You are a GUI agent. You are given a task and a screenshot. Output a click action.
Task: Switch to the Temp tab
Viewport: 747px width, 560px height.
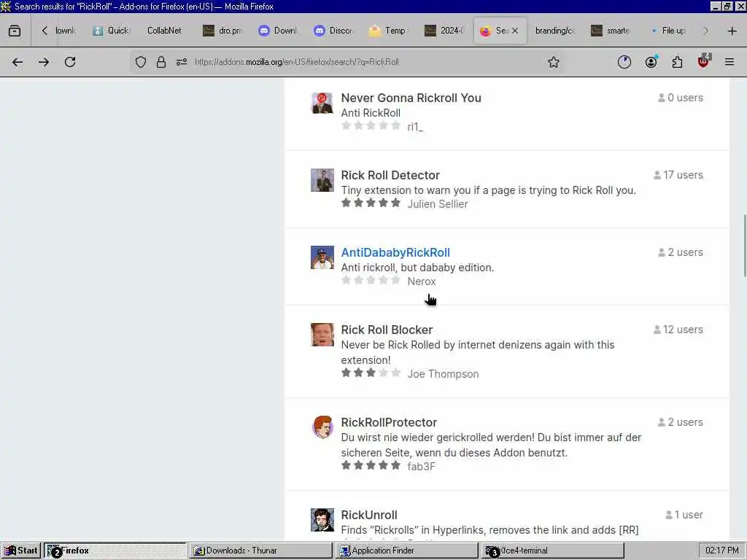[389, 31]
